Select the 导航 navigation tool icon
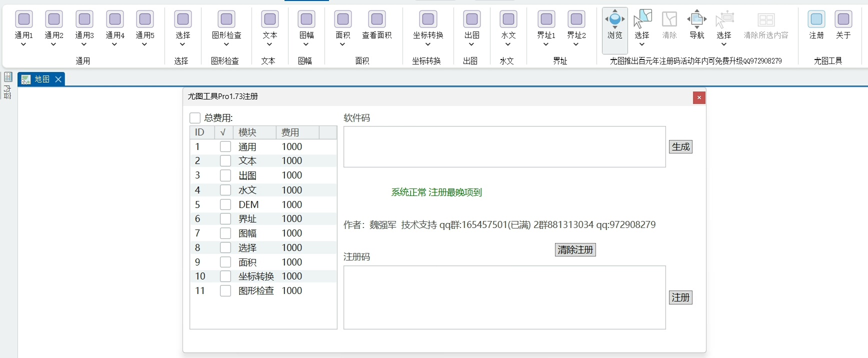 [696, 20]
